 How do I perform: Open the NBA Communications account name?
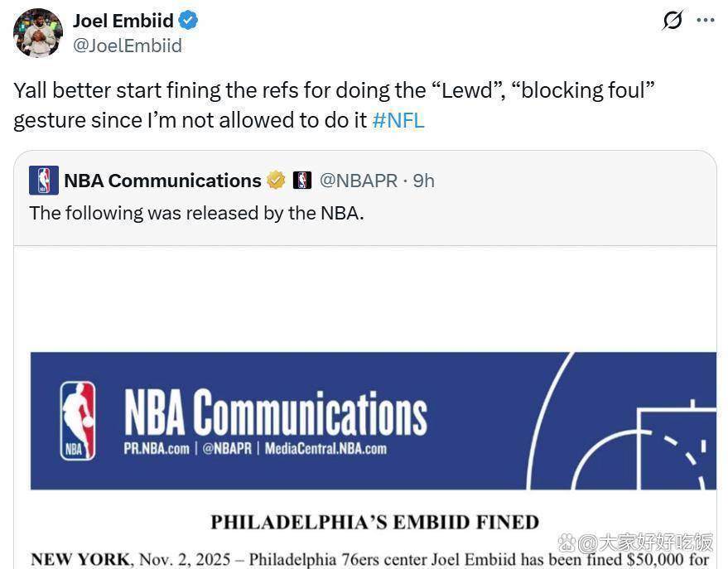coord(162,181)
